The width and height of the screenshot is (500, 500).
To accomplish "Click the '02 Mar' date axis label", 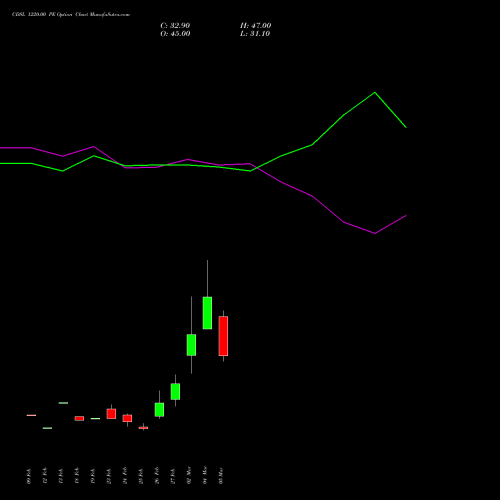I will [189, 475].
